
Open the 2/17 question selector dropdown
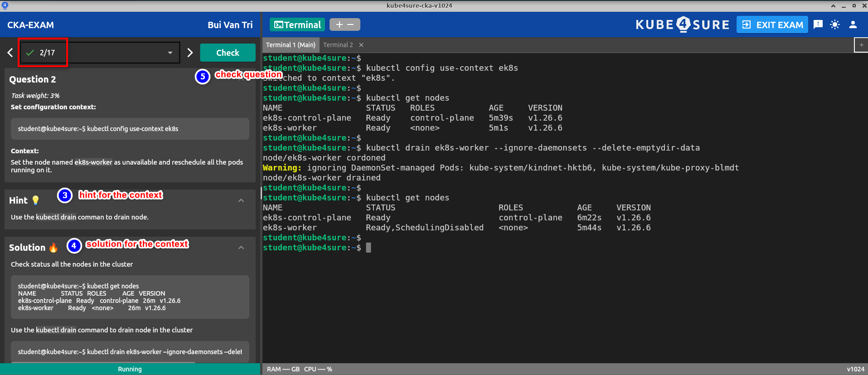[100, 53]
